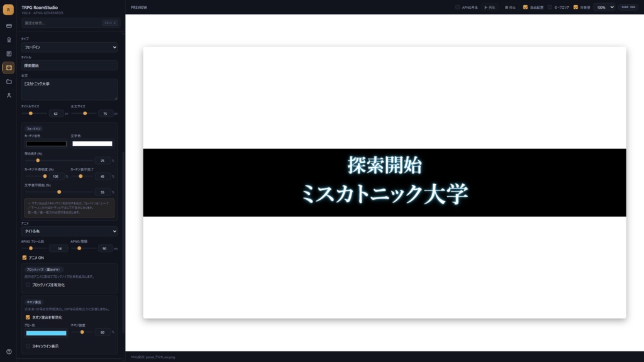Click the ブロックノイズ section tag label

[x=43, y=270]
